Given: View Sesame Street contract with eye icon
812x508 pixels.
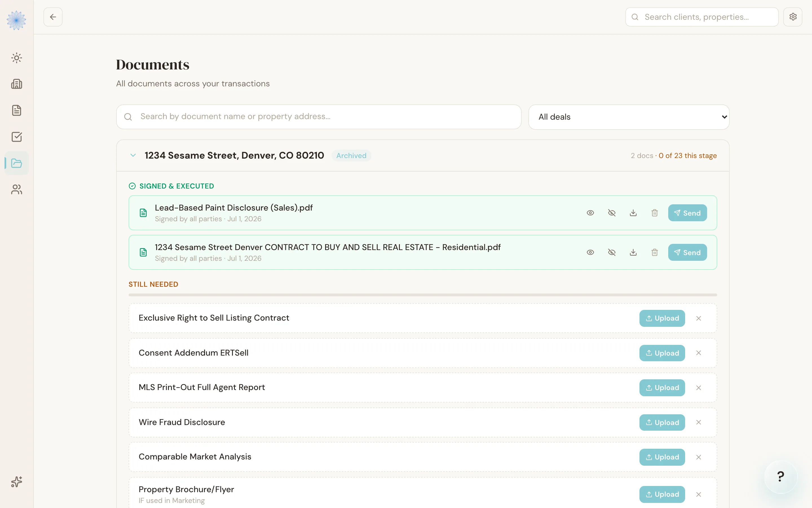Looking at the screenshot, I should (590, 252).
